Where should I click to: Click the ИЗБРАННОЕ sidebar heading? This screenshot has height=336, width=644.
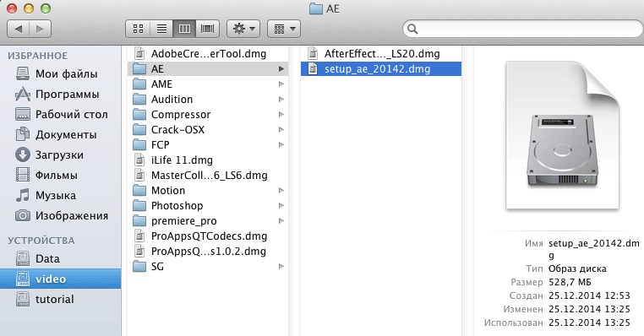[37, 56]
